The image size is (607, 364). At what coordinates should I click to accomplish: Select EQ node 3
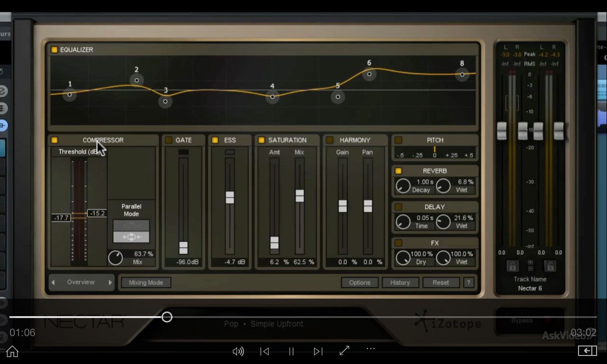coord(165,101)
